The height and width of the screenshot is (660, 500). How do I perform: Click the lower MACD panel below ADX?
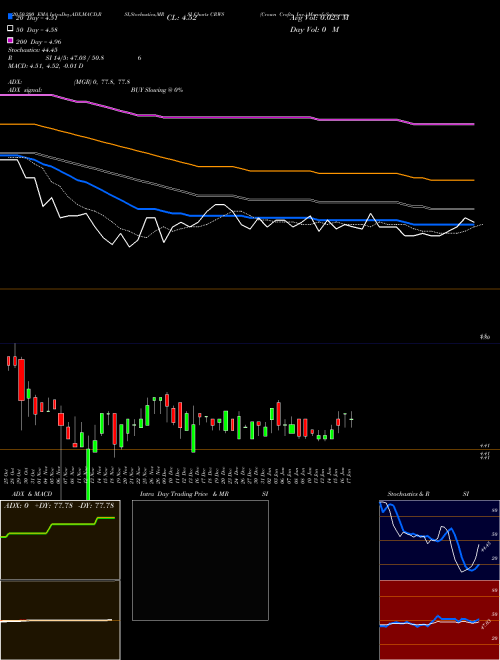pyautogui.click(x=60, y=620)
